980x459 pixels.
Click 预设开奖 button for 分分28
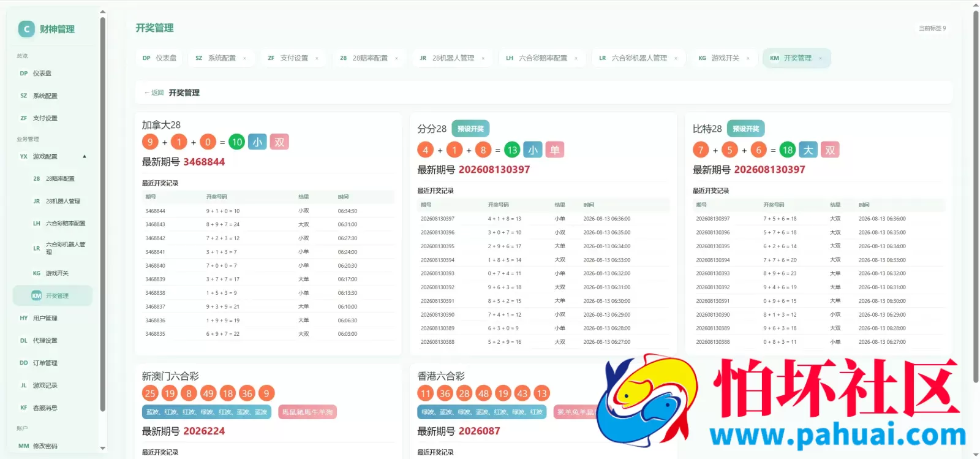470,129
